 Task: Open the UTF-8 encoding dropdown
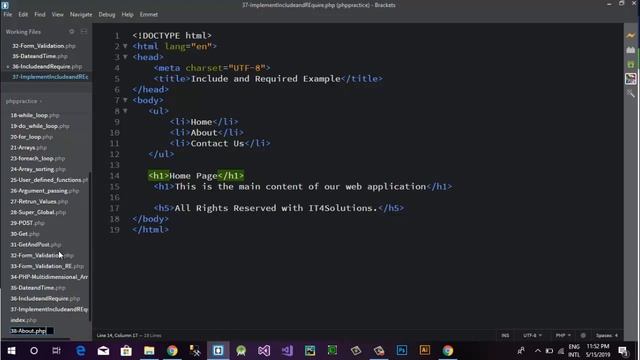pos(533,336)
